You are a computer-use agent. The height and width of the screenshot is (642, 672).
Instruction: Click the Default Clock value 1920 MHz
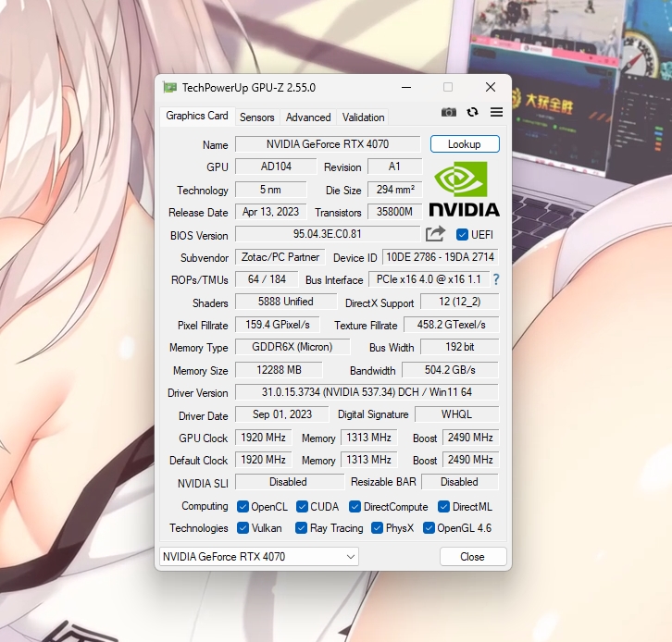coord(263,460)
